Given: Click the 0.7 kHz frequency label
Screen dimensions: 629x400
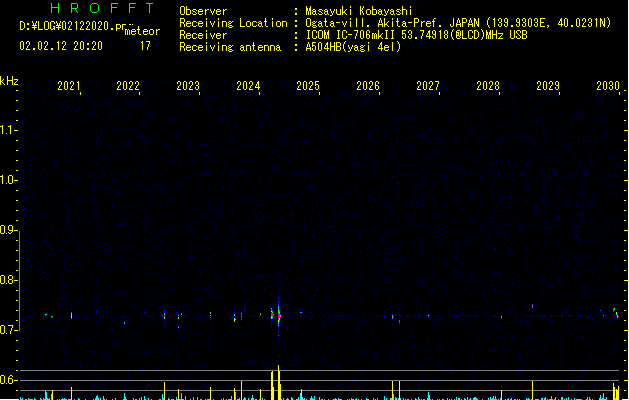Looking at the screenshot, I should [8, 330].
